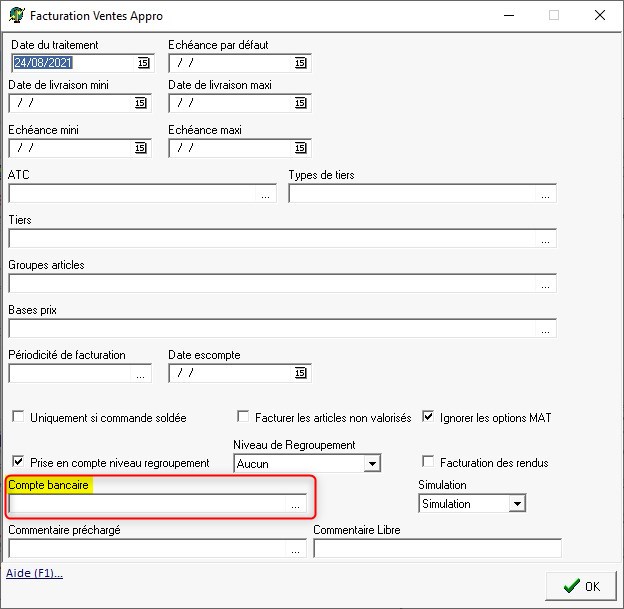Viewport: 624px width, 609px height.
Task: Open calendar for Date escompte field
Action: [300, 374]
